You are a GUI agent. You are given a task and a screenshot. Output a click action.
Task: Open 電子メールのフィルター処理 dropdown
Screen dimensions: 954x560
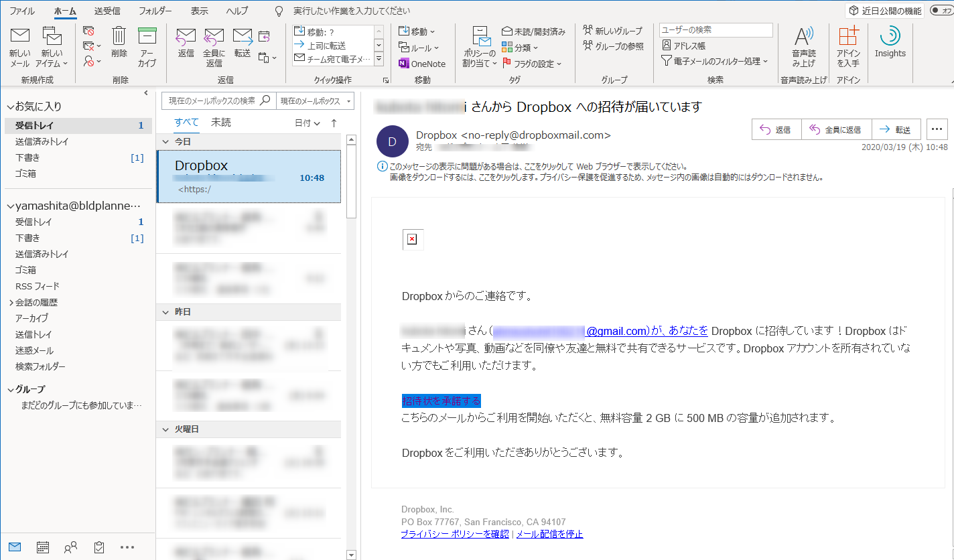[714, 61]
